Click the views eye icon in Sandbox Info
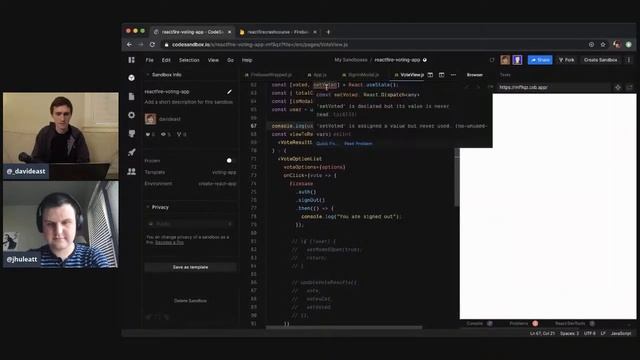 [163, 134]
